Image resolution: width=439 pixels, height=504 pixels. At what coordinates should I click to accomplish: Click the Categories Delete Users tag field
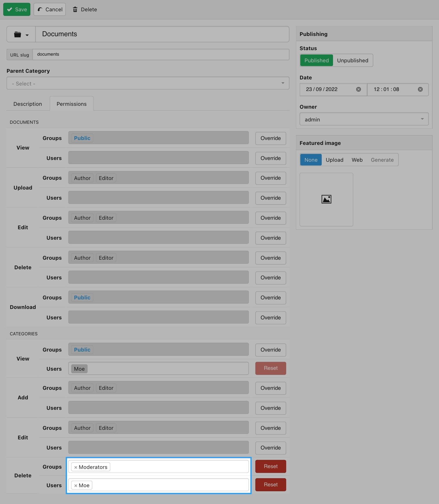[158, 485]
